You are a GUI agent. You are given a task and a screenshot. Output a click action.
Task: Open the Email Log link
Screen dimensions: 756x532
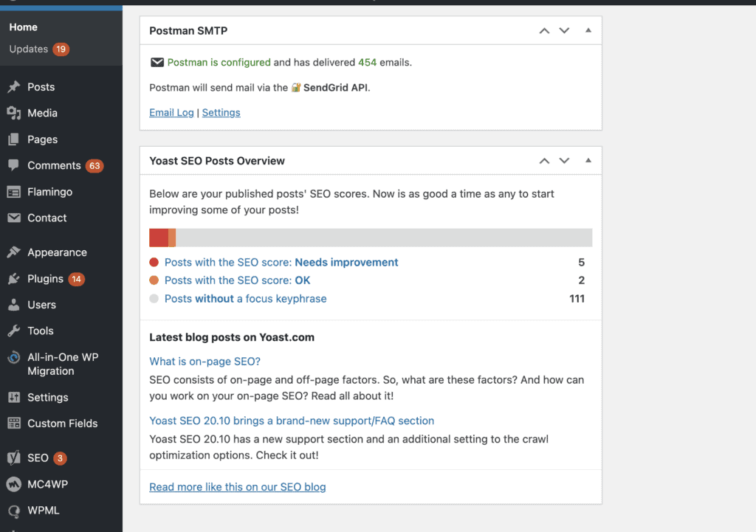[171, 112]
